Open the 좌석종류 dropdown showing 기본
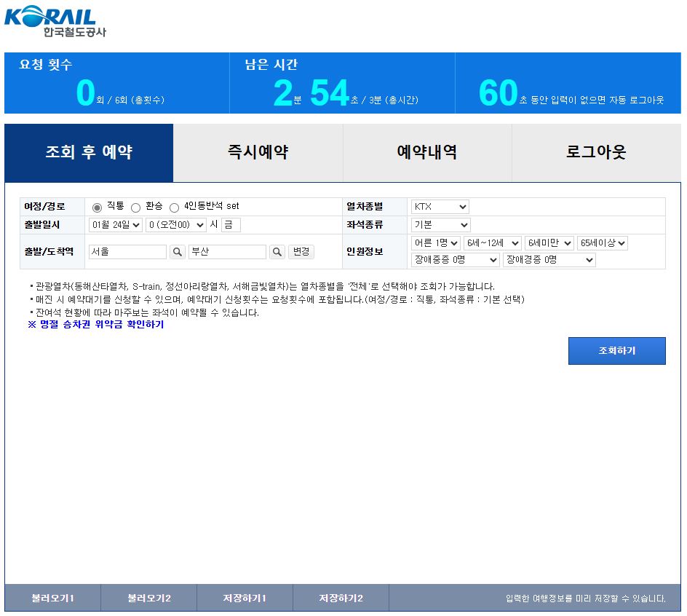The width and height of the screenshot is (687, 616). click(x=440, y=224)
